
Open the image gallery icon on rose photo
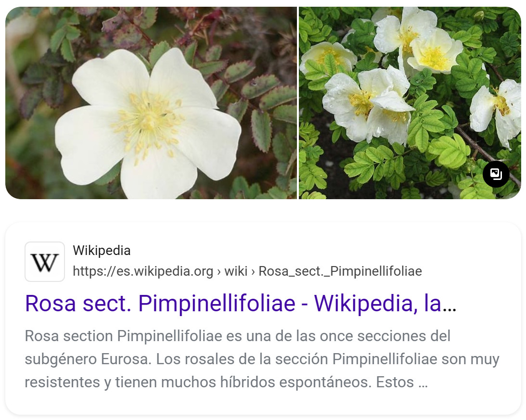click(x=496, y=174)
